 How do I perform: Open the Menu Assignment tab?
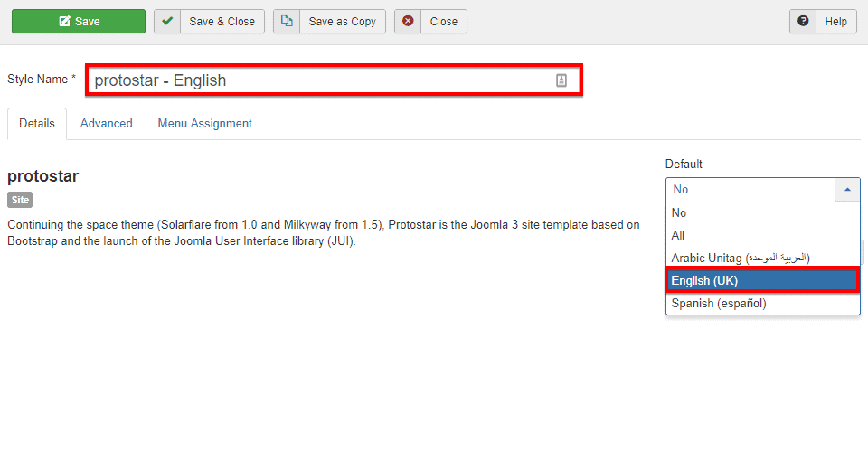coord(205,123)
